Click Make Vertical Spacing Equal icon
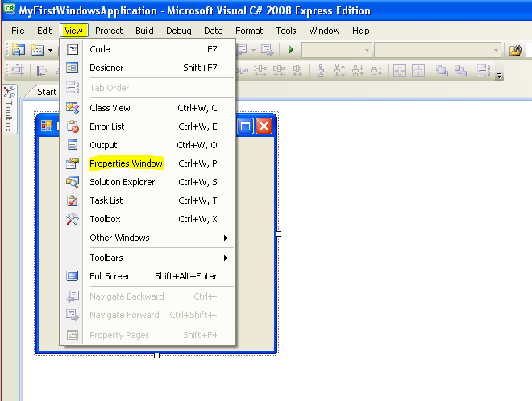This screenshot has width=532, height=401. tap(321, 71)
